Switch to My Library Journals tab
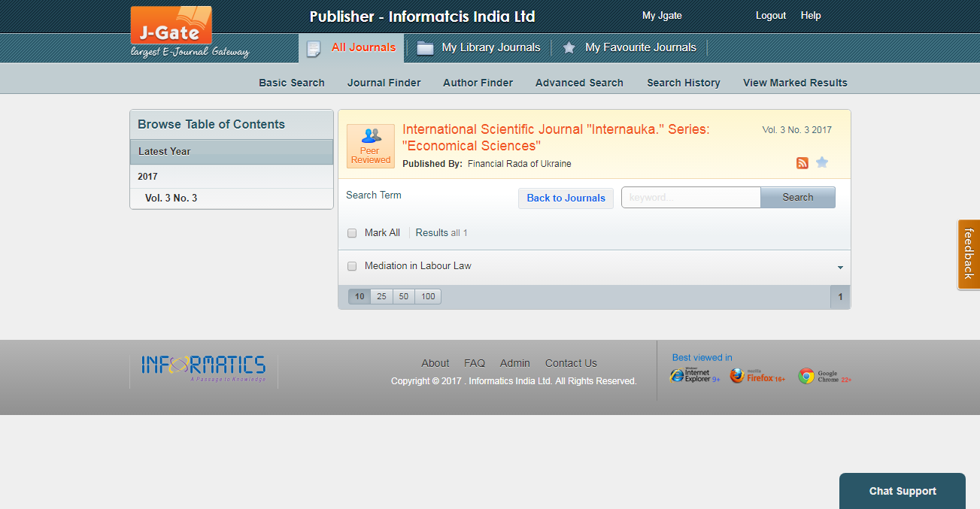Viewport: 980px width, 509px height. pos(491,47)
